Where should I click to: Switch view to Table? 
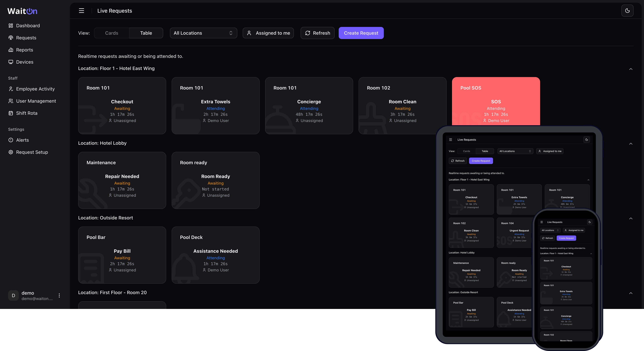click(146, 33)
